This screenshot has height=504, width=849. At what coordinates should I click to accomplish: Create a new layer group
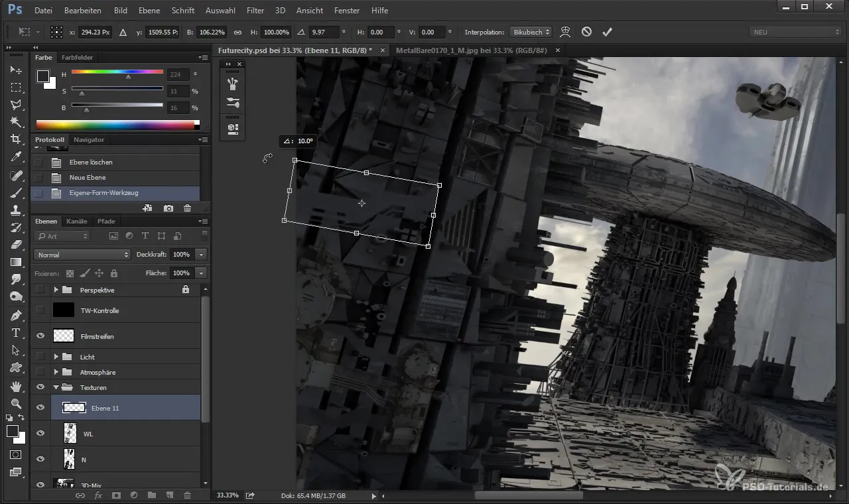pyautogui.click(x=151, y=495)
